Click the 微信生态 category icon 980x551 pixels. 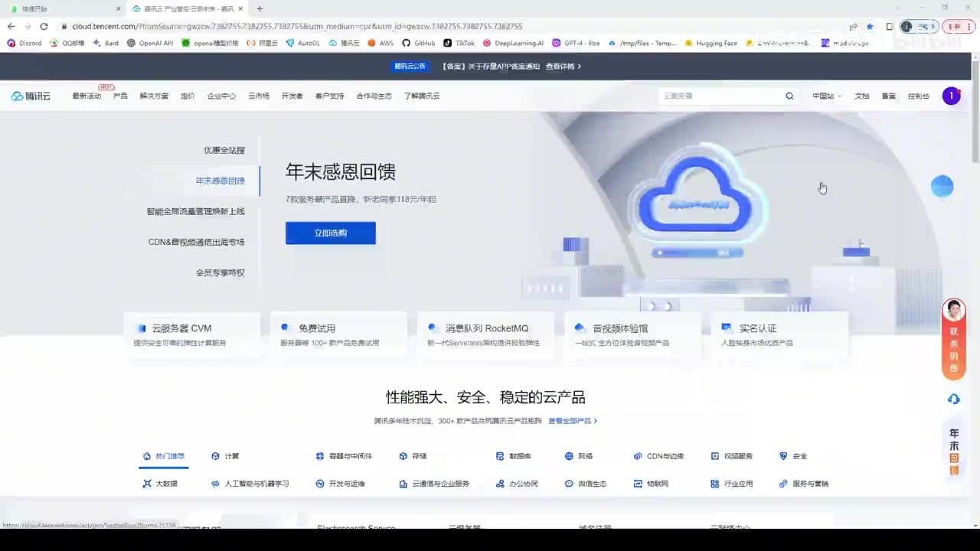569,484
